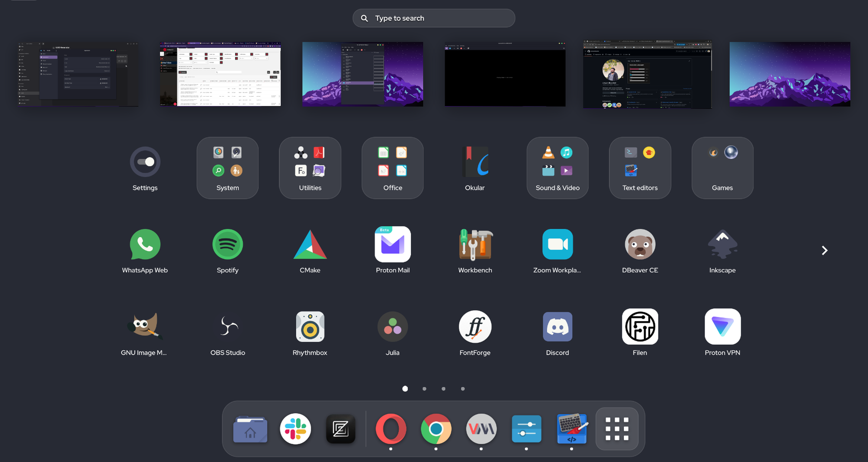Launch GNU Image Manipulation Program
Image resolution: width=868 pixels, height=462 pixels.
(x=145, y=333)
